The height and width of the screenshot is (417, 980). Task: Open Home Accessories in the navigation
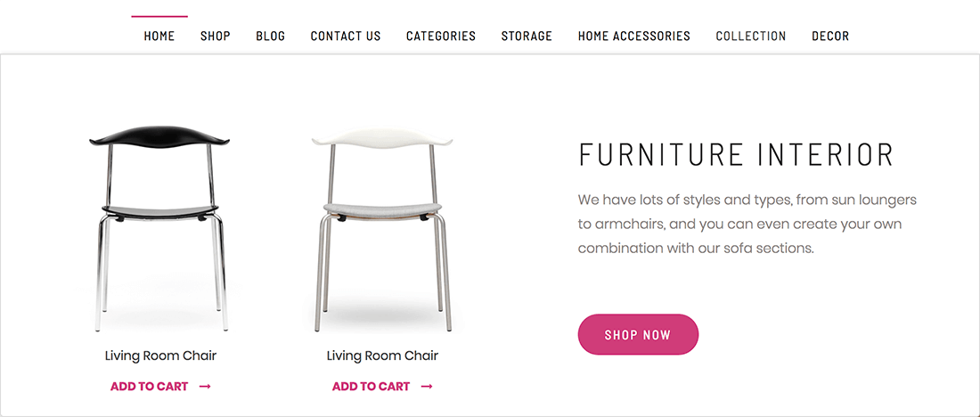pos(633,37)
